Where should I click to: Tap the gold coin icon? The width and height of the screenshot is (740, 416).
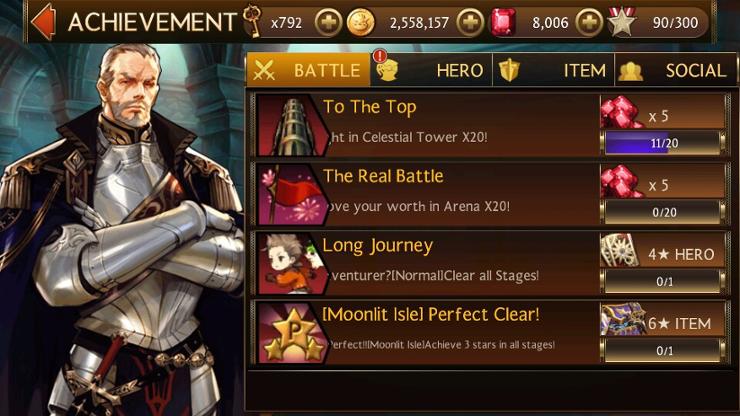click(x=361, y=22)
